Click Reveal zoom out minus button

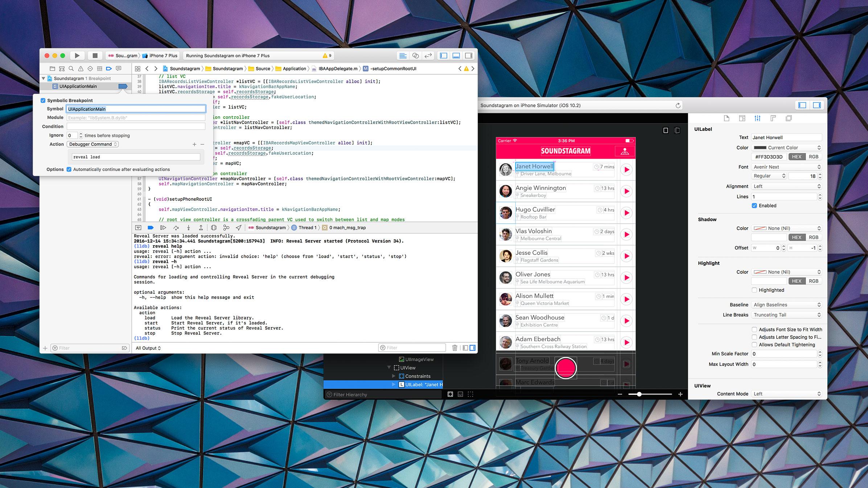[x=620, y=394]
